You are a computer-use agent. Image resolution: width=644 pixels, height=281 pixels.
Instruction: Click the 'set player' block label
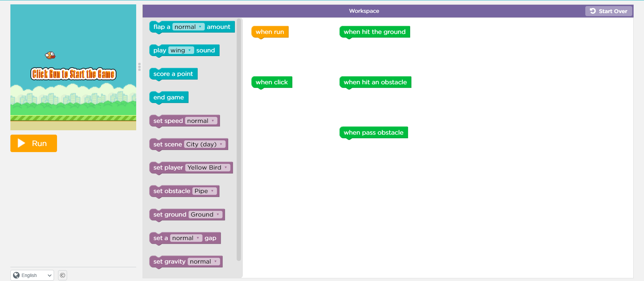click(x=168, y=168)
